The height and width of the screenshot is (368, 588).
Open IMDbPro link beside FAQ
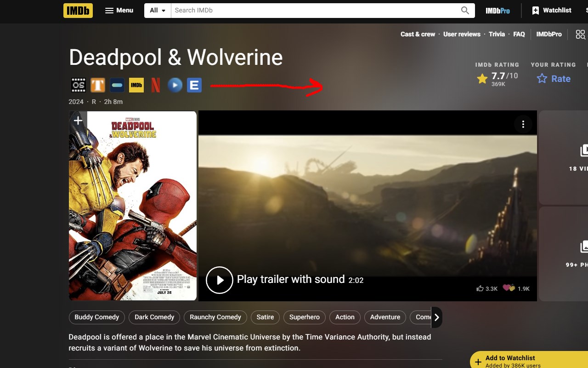click(x=549, y=34)
